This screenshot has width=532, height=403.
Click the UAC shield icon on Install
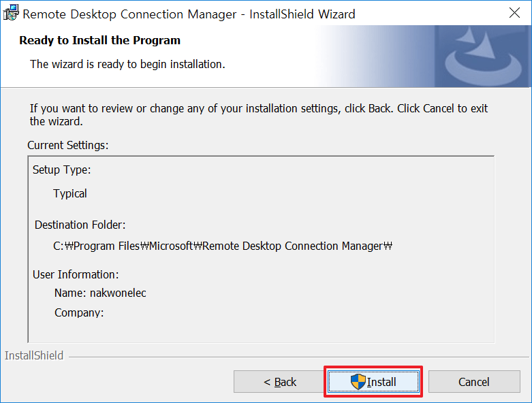click(x=358, y=382)
